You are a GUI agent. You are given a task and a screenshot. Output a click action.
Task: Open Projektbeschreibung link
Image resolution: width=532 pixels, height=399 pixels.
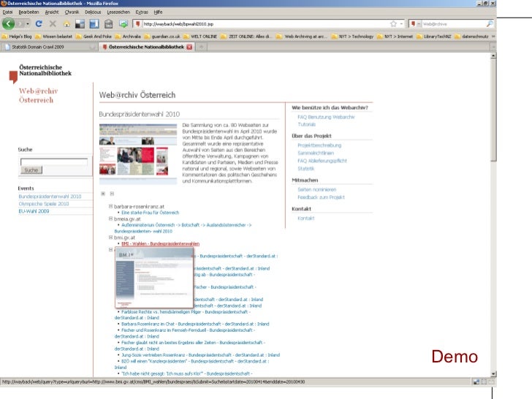(x=319, y=145)
